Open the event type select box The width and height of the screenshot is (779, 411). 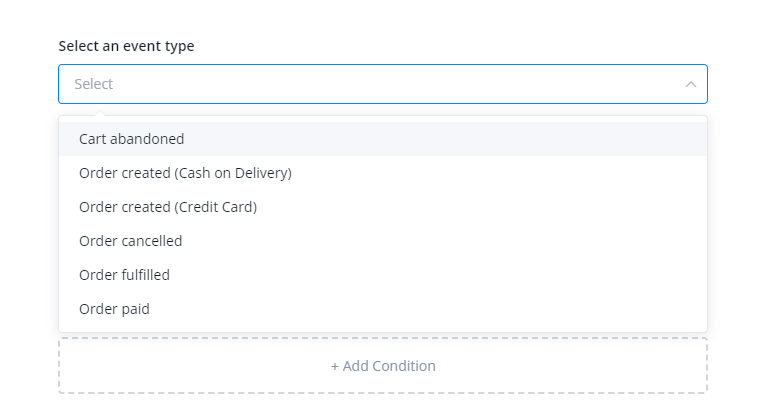[x=382, y=84]
